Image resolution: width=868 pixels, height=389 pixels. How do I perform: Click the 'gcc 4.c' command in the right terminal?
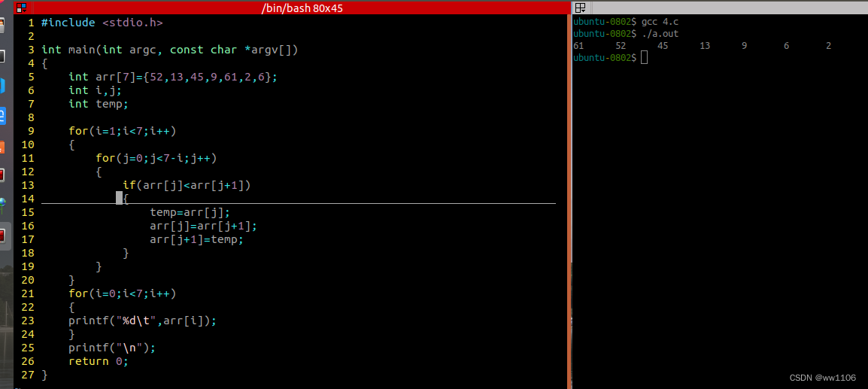click(658, 22)
